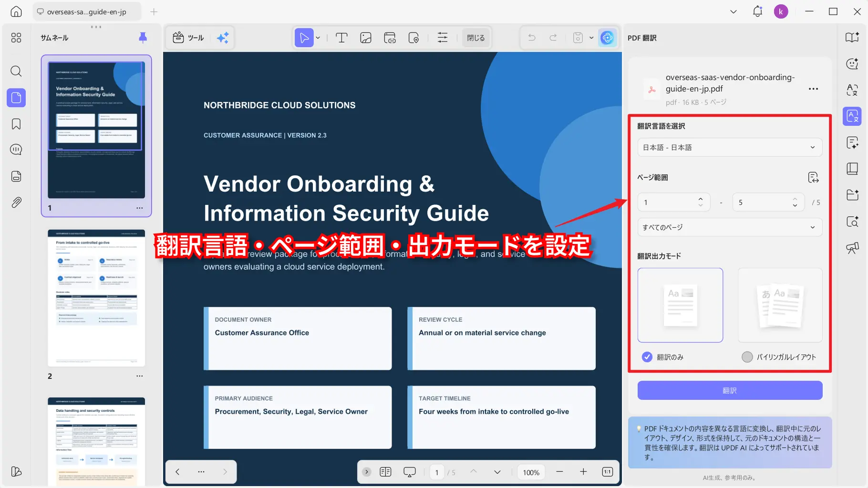Go to next page with down arrow
The height and width of the screenshot is (488, 868).
497,472
